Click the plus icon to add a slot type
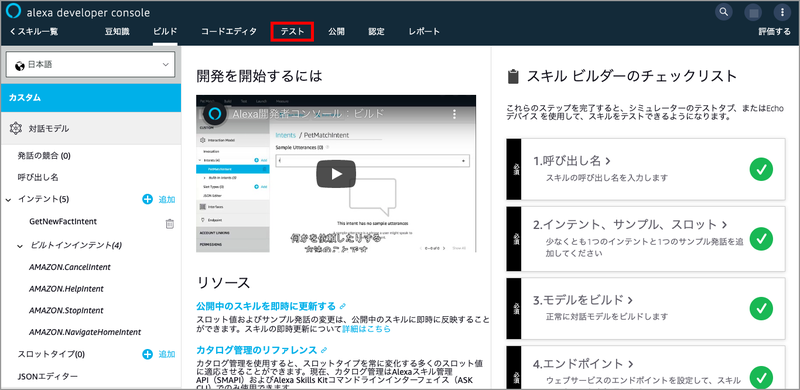The image size is (800, 390). click(147, 354)
